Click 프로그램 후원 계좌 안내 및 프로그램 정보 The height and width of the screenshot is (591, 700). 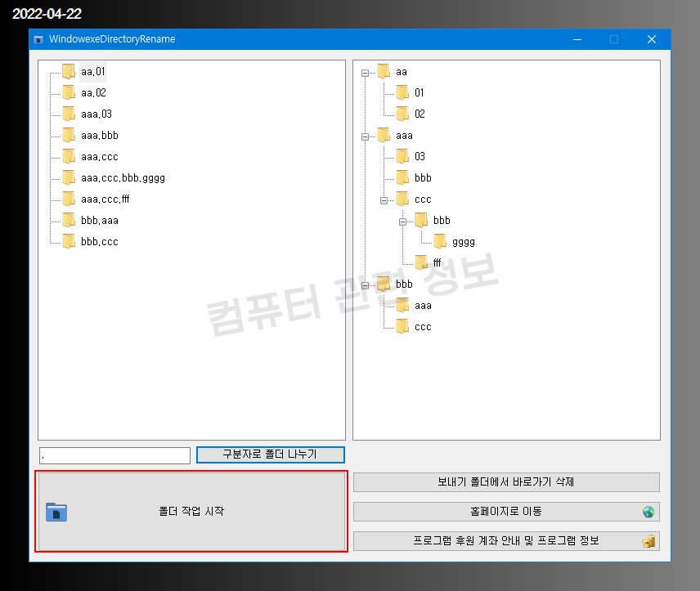(x=506, y=541)
